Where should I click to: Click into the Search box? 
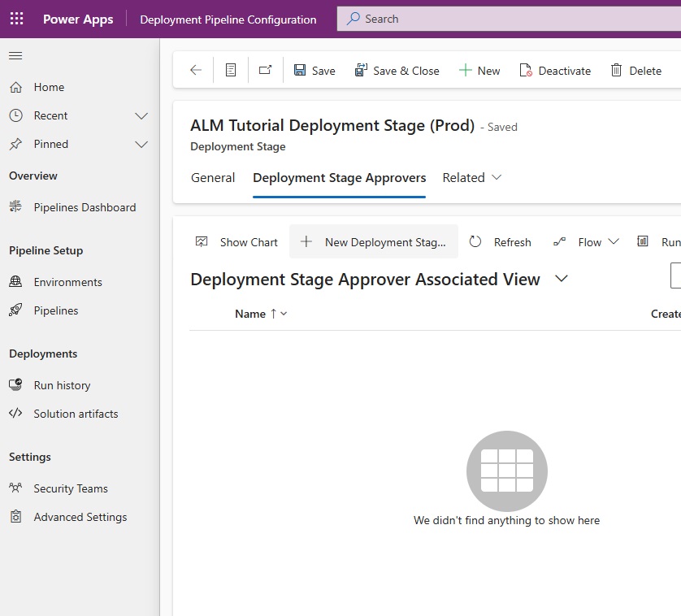point(509,19)
